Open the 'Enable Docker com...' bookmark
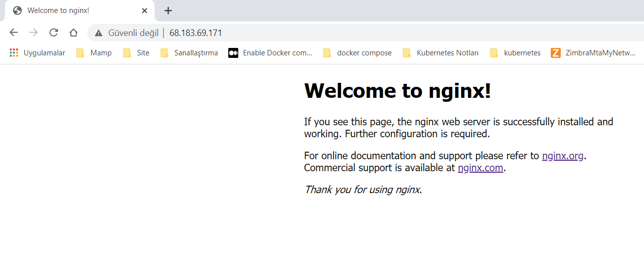 270,53
